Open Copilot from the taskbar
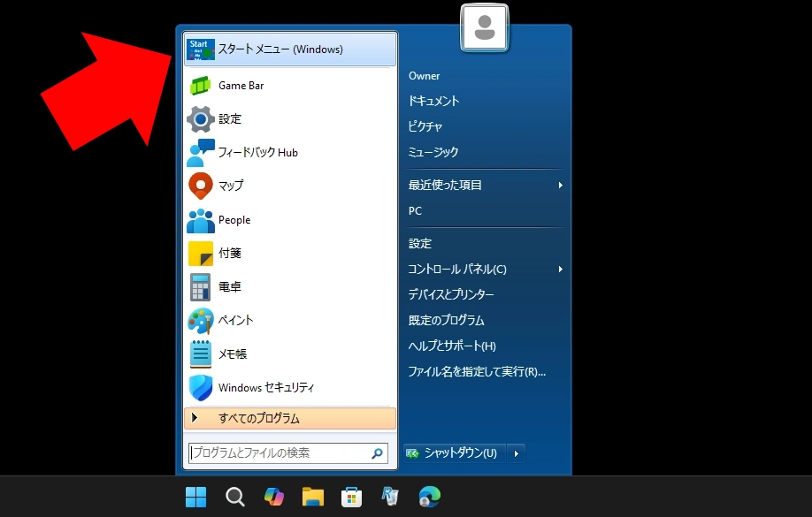Screen dimensions: 812x517 coord(273,497)
